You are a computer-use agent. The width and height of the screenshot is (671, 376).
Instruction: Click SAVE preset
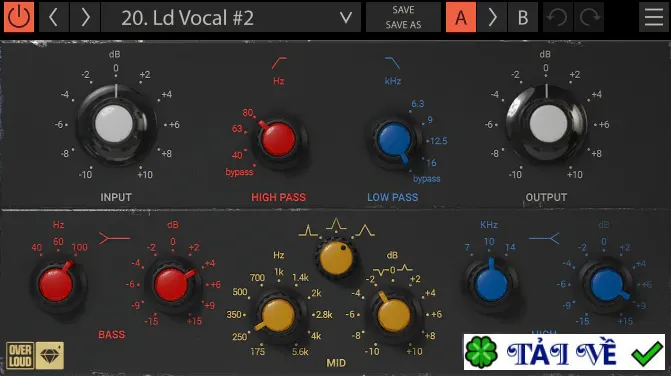click(x=403, y=10)
